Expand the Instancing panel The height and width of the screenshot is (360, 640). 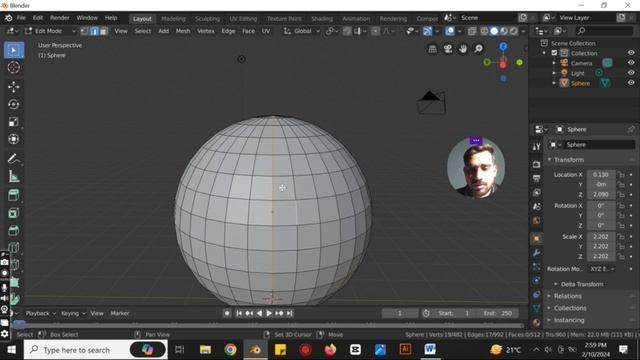[x=569, y=320]
